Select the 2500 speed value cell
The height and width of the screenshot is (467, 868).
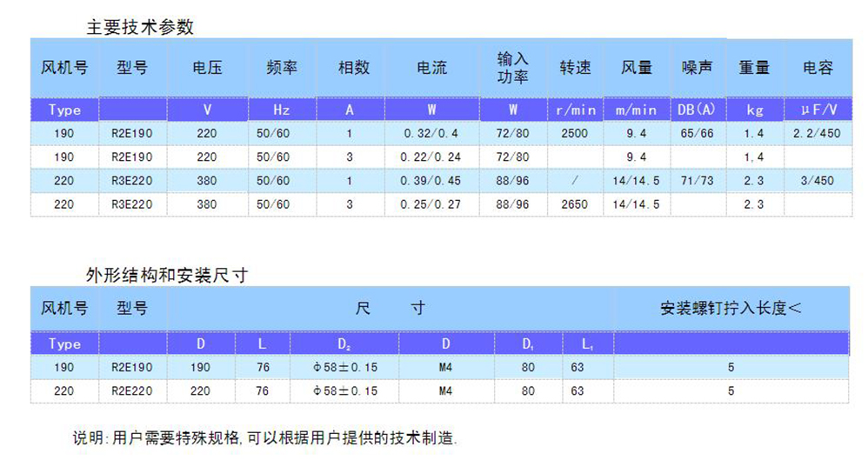(575, 134)
